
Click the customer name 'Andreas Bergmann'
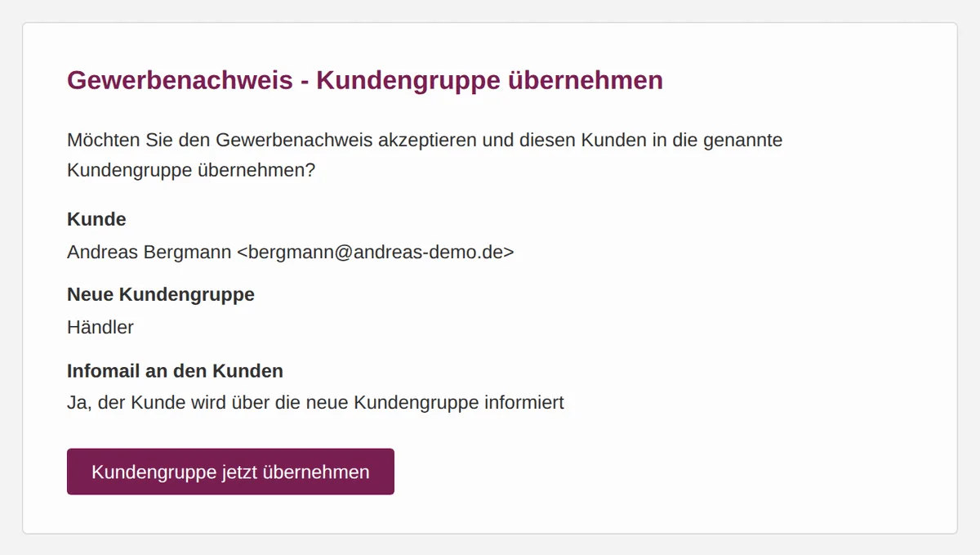(149, 252)
